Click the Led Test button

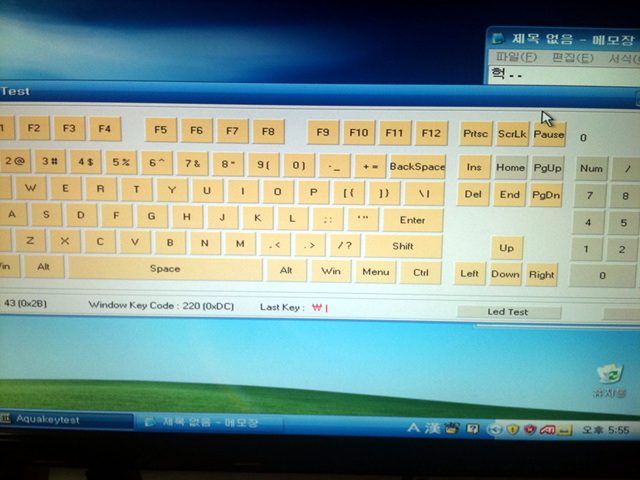coord(508,312)
